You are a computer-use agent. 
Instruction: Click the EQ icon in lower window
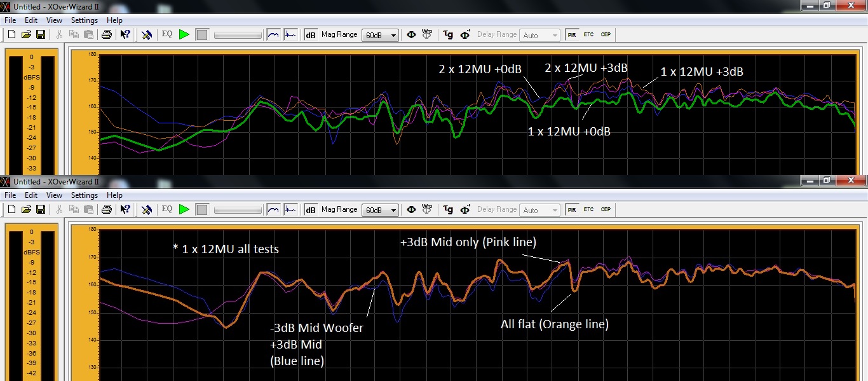[167, 209]
